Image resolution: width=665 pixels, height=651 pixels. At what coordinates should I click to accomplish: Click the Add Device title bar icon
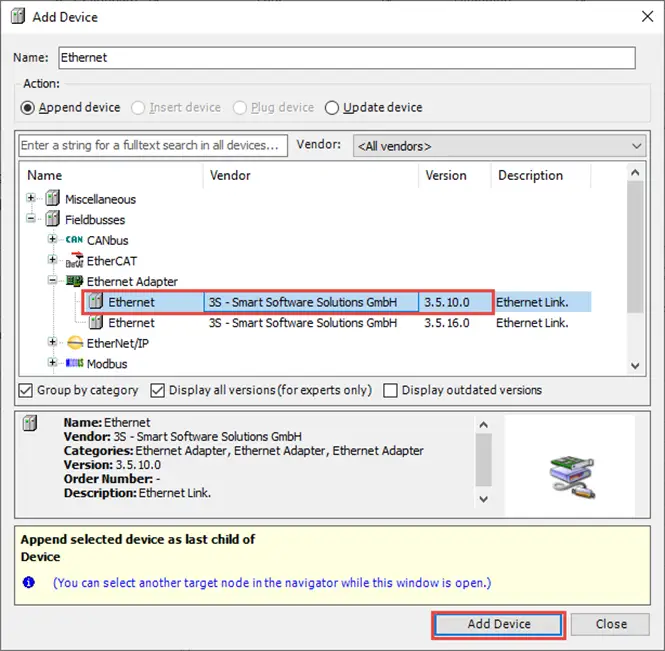[x=18, y=17]
